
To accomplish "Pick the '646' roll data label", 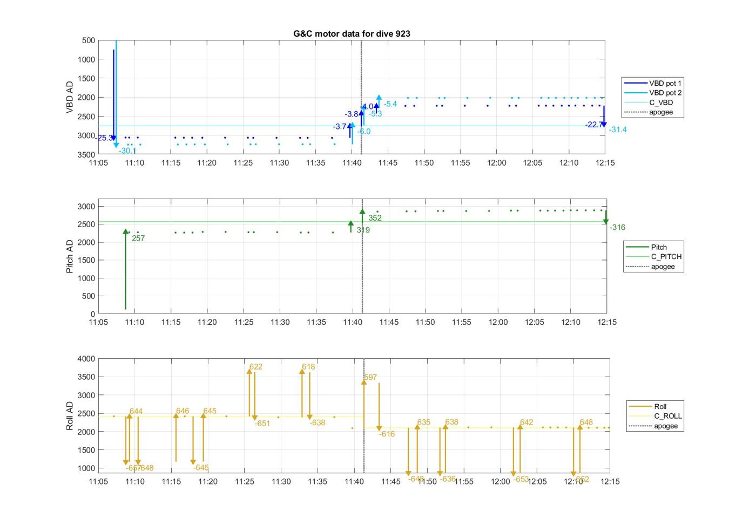I will (183, 411).
